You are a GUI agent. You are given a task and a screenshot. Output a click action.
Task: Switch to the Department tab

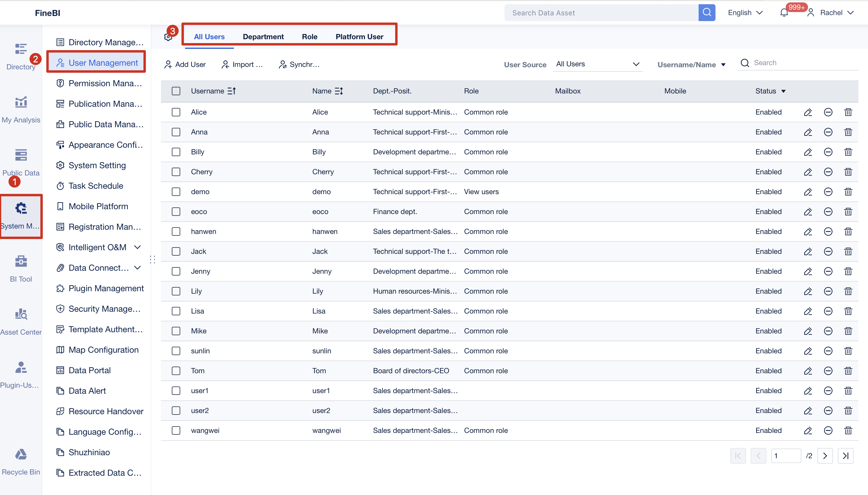(x=263, y=36)
